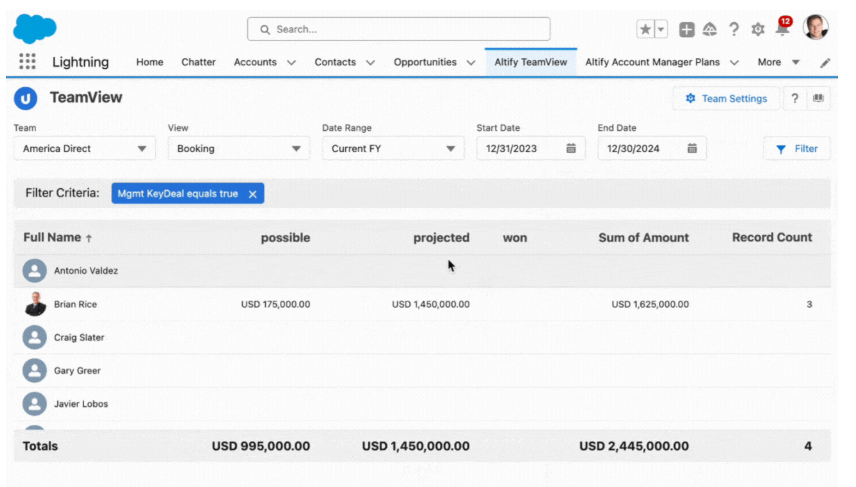Viewport: 856px width, 487px height.
Task: Click the Sum of Amount column header
Action: pos(644,237)
